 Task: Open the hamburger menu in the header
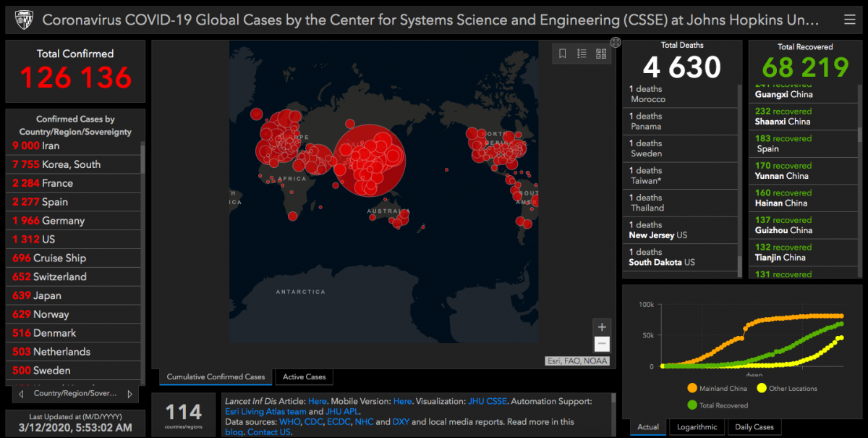(849, 20)
